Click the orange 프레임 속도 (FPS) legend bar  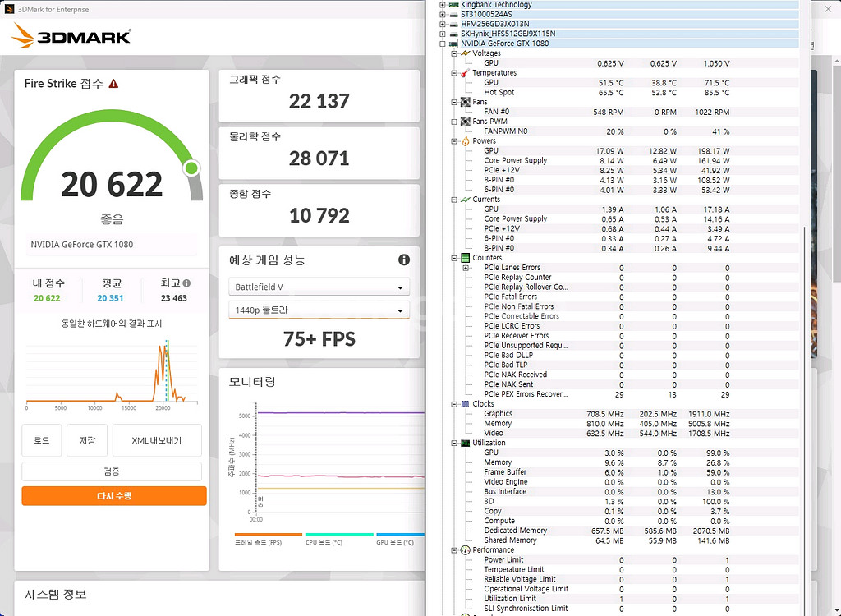click(269, 535)
